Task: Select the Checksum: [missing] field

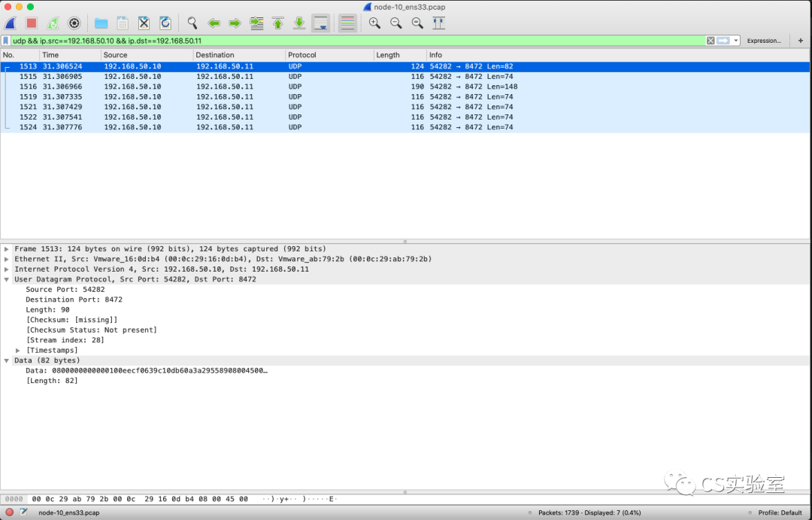Action: (x=72, y=320)
